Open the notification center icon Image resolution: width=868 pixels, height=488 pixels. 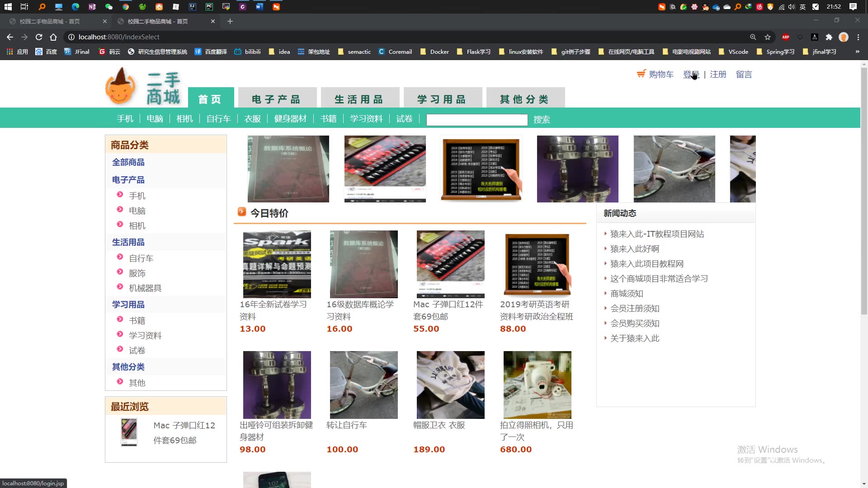(x=853, y=7)
